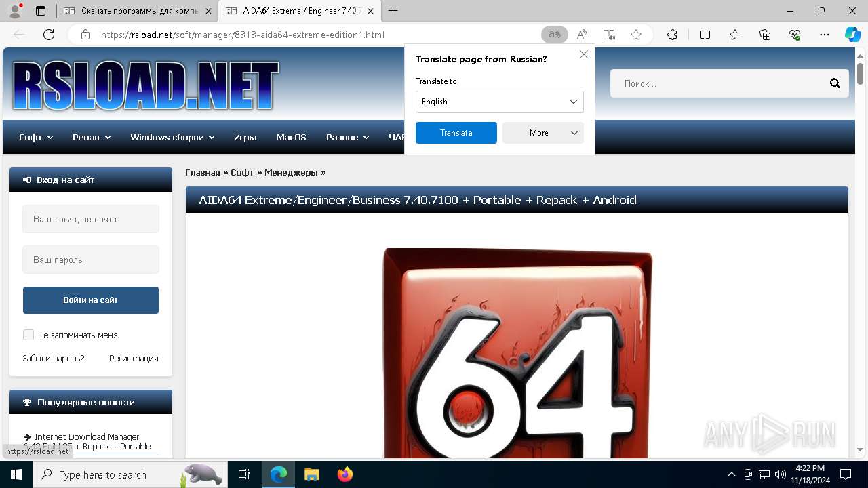The width and height of the screenshot is (868, 488).
Task: Click the split screen icon
Action: tap(705, 35)
